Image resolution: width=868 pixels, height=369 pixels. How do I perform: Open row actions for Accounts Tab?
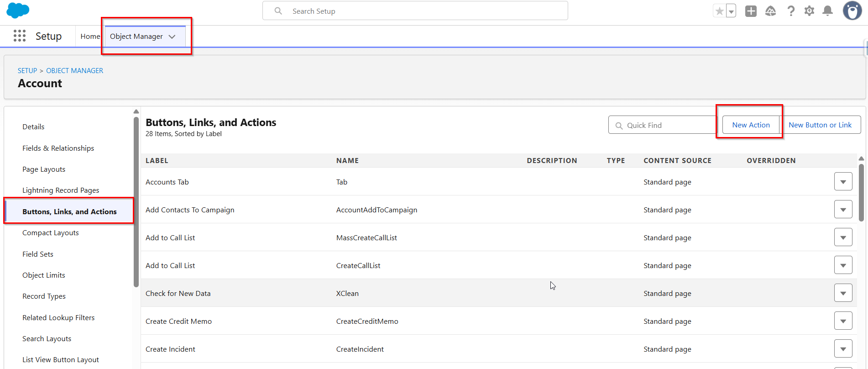pos(843,182)
